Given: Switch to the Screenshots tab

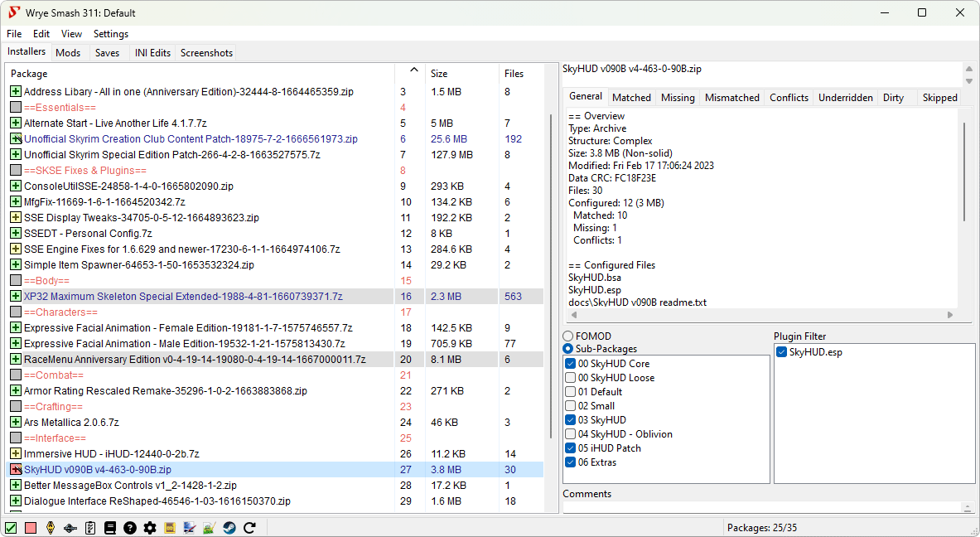Looking at the screenshot, I should (207, 53).
